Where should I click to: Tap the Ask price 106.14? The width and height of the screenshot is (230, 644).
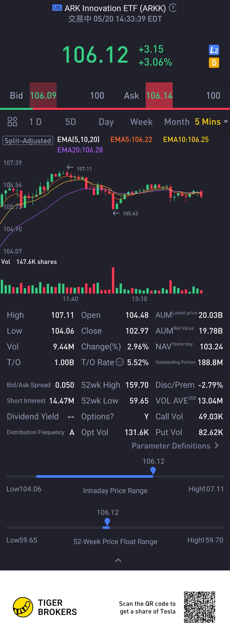coord(159,96)
